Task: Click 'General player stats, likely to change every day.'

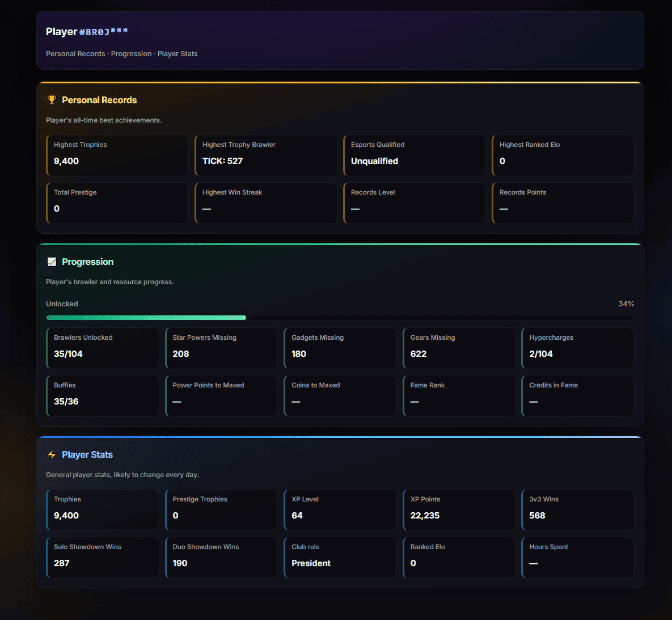Action: [122, 475]
